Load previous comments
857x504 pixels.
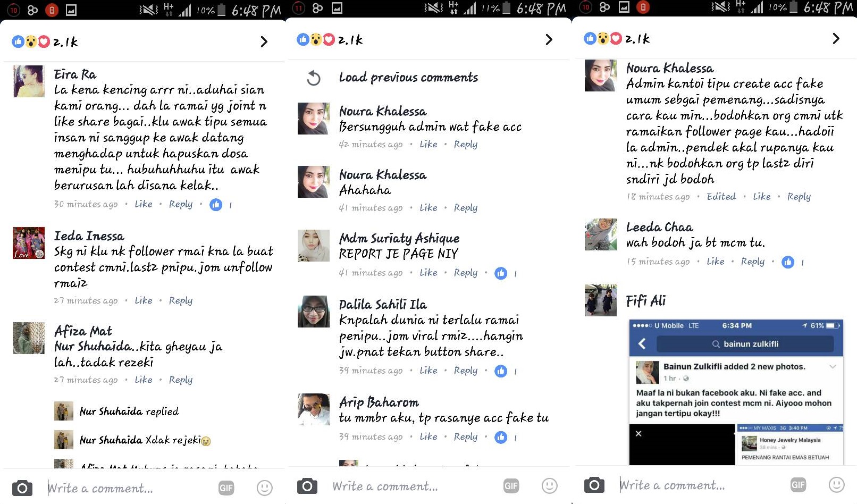[x=408, y=78]
